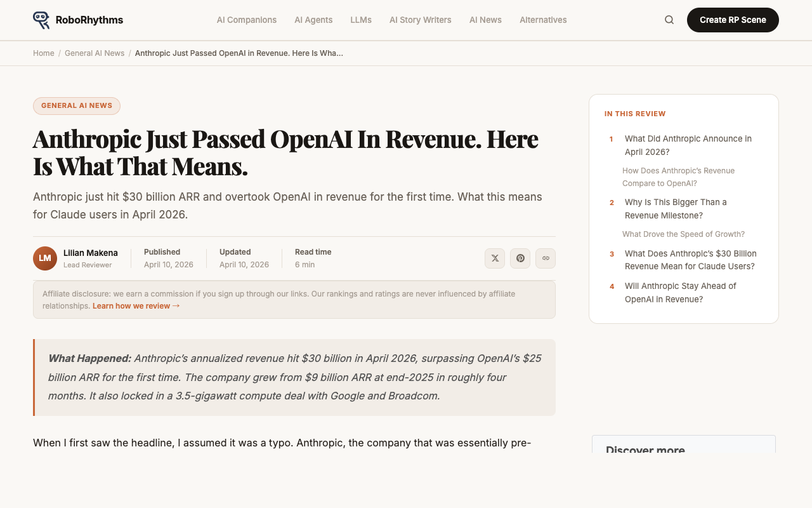Viewport: 812px width, 508px height.
Task: Open the Alternatives menu
Action: pyautogui.click(x=543, y=20)
